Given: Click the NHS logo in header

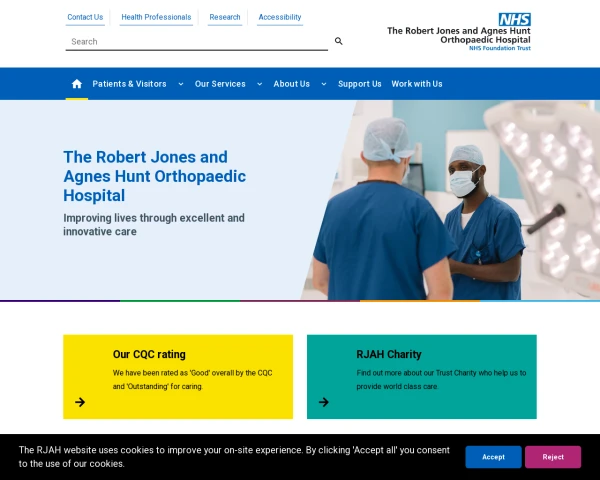Looking at the screenshot, I should [514, 19].
